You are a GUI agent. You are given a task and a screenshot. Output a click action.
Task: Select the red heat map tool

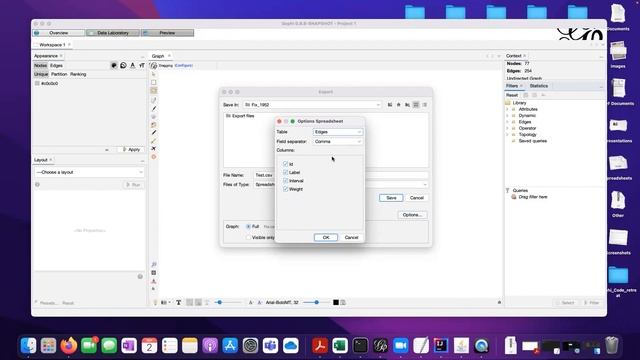coord(154,157)
